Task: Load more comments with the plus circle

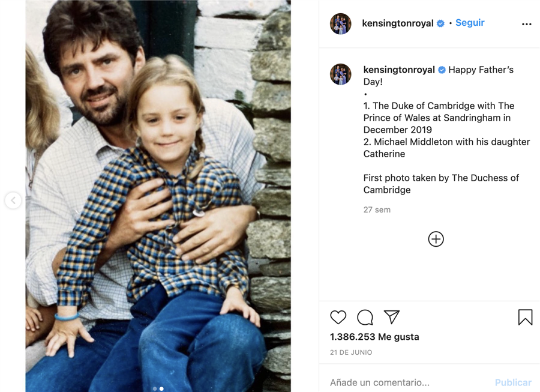Action: pos(436,239)
